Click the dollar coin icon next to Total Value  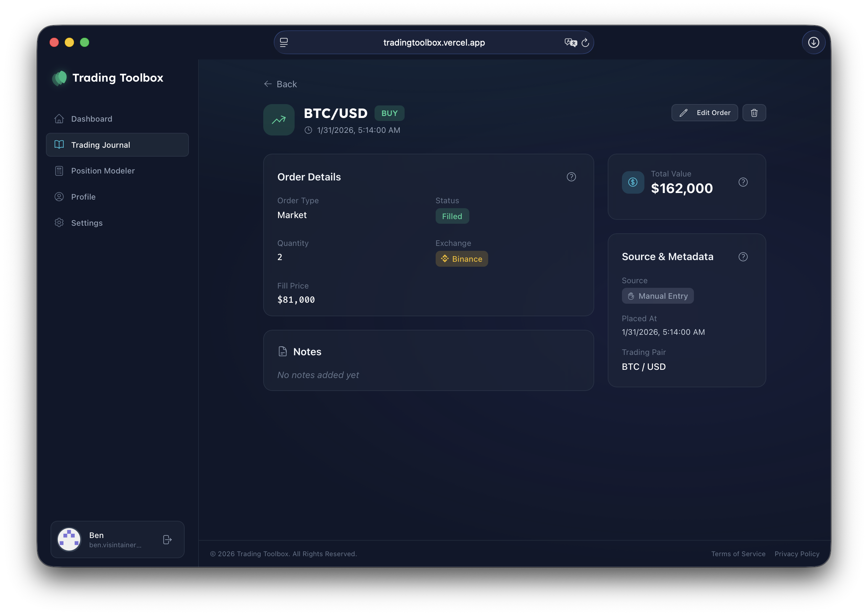[632, 182]
